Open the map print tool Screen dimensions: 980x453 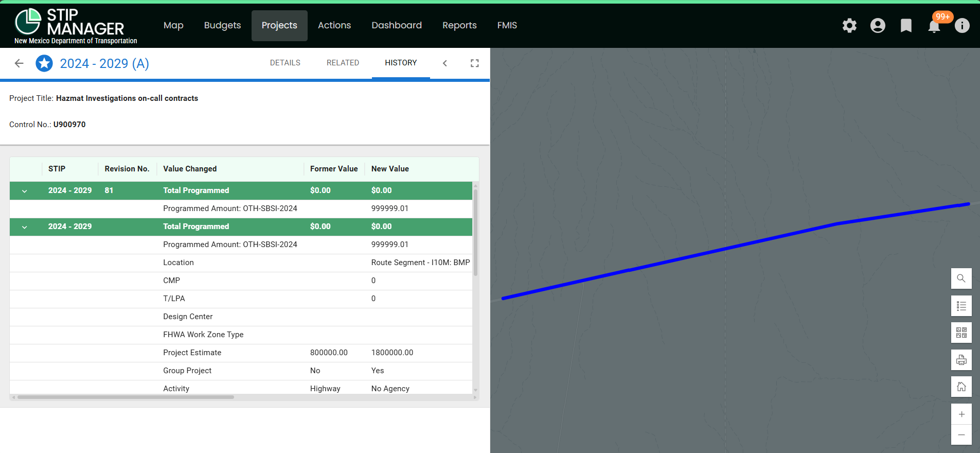click(x=961, y=360)
